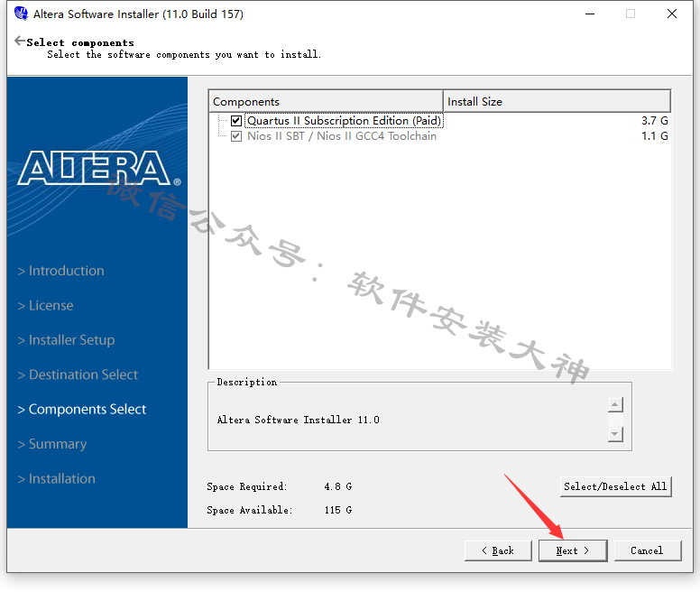Image resolution: width=700 pixels, height=601 pixels.
Task: Proceed with the Next button
Action: coord(572,550)
